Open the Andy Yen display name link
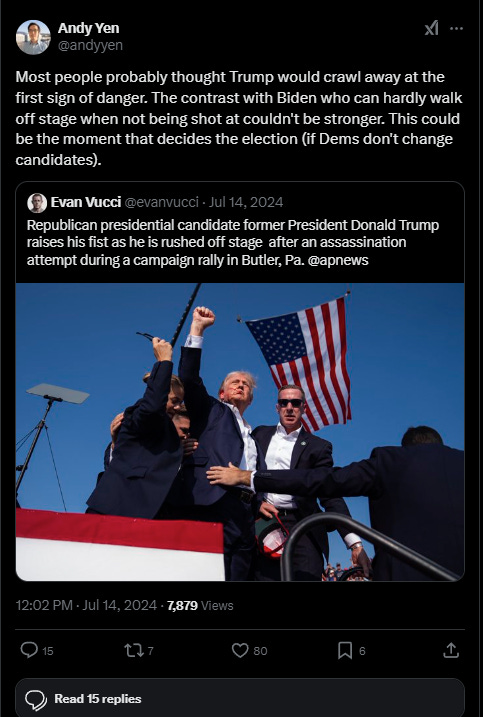 88,28
